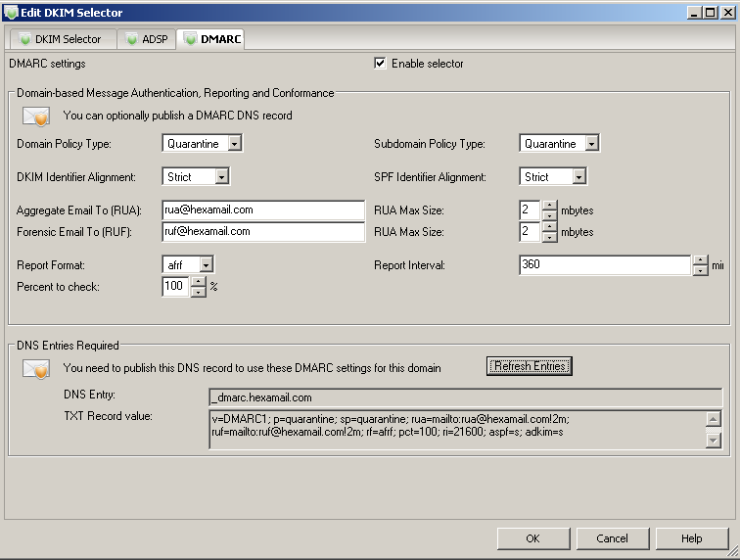The height and width of the screenshot is (560, 740).
Task: Decrease the Report Interval value
Action: (x=700, y=271)
